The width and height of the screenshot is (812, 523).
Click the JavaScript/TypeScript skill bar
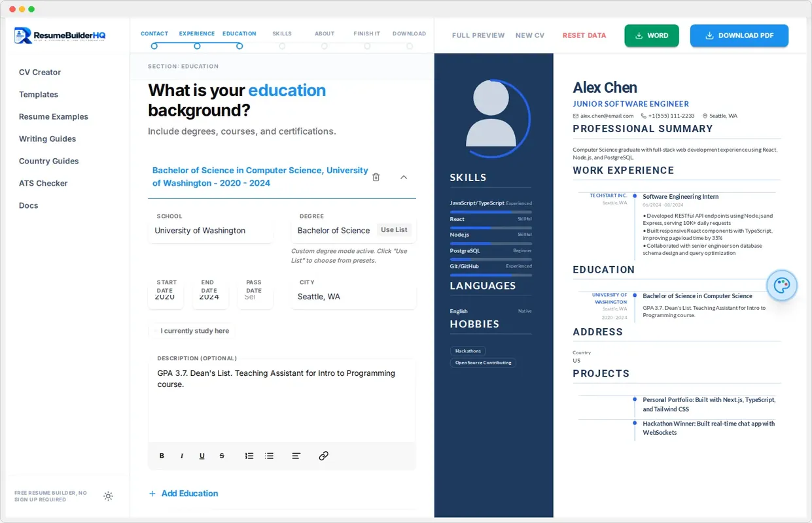pos(491,212)
